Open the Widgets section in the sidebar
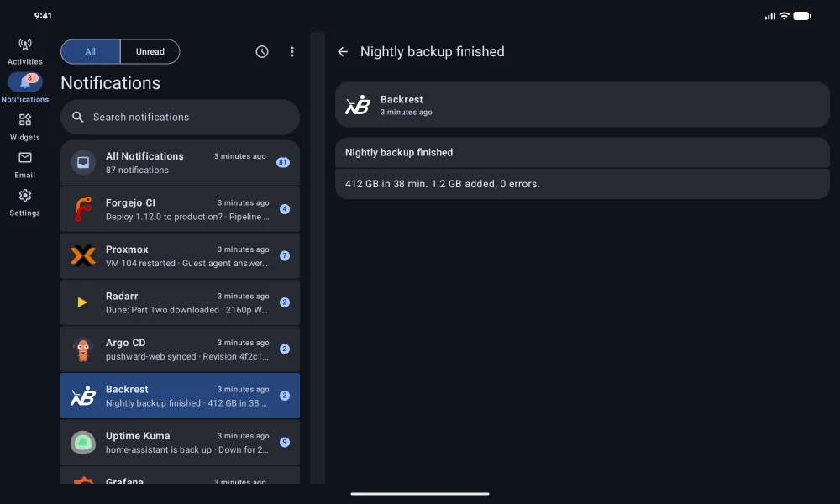Viewport: 840px width, 504px height. tap(24, 127)
